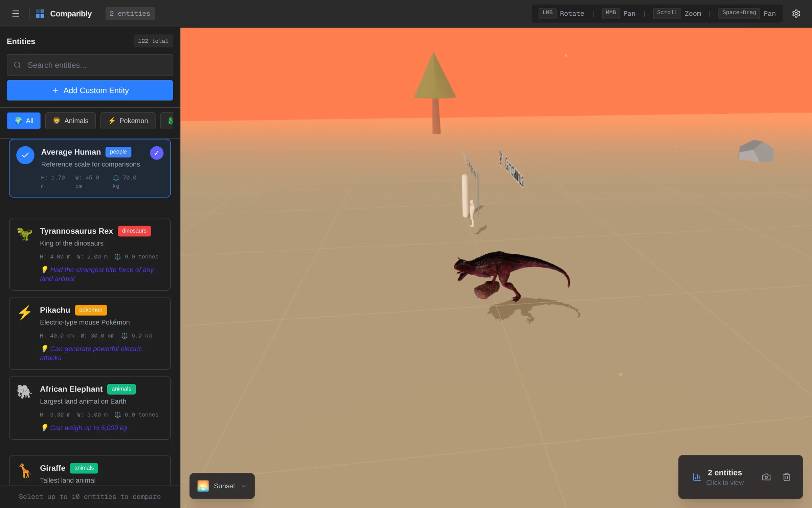Image resolution: width=812 pixels, height=508 pixels.
Task: Click the Tyrannosaurus Rex dinosaur icon
Action: pos(25,234)
